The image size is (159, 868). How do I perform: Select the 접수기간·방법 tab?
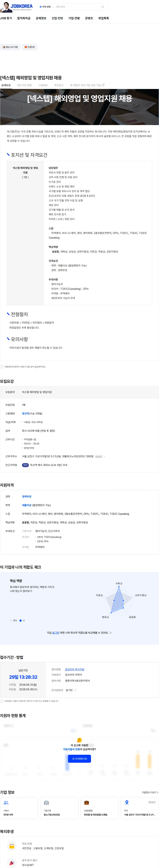point(25,85)
